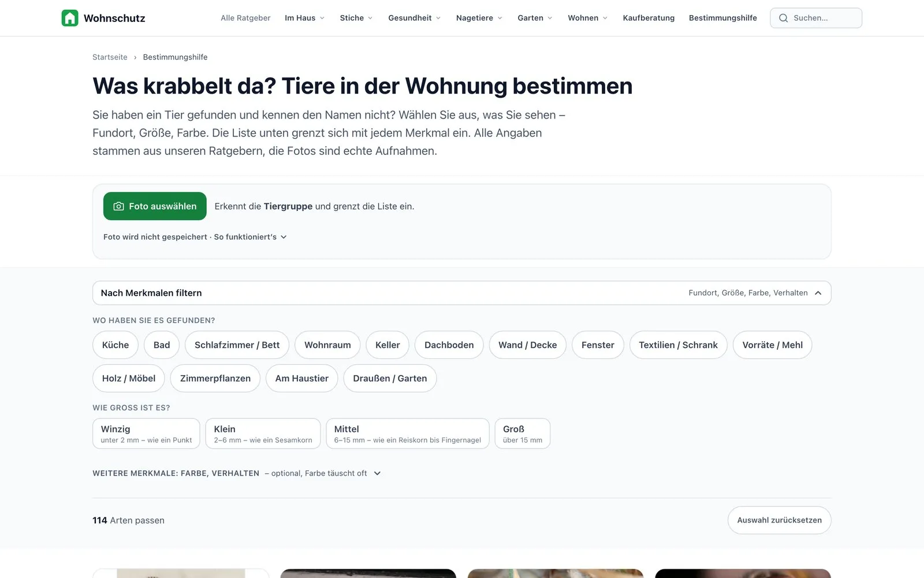Enable the Dachboden filter chip
Screen dimensions: 924x578
coord(449,345)
